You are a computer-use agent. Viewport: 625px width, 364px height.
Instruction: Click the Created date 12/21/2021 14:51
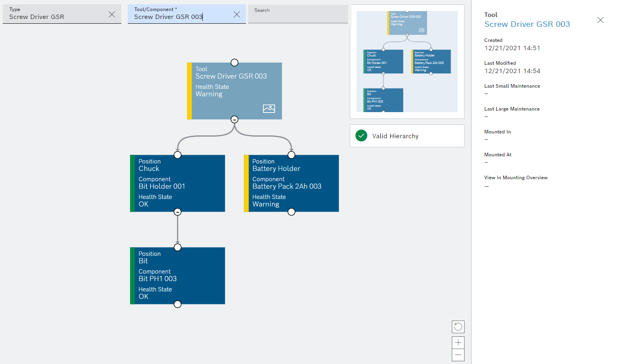tap(512, 48)
